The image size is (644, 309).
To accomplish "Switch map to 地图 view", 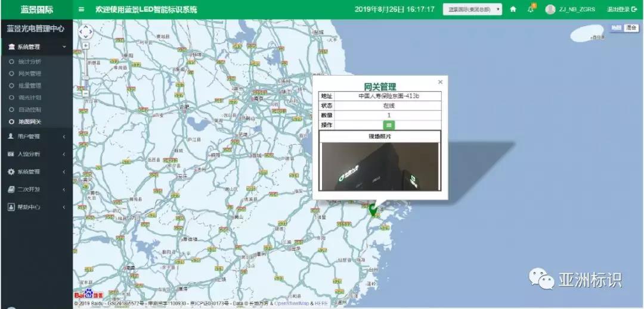I will point(617,28).
